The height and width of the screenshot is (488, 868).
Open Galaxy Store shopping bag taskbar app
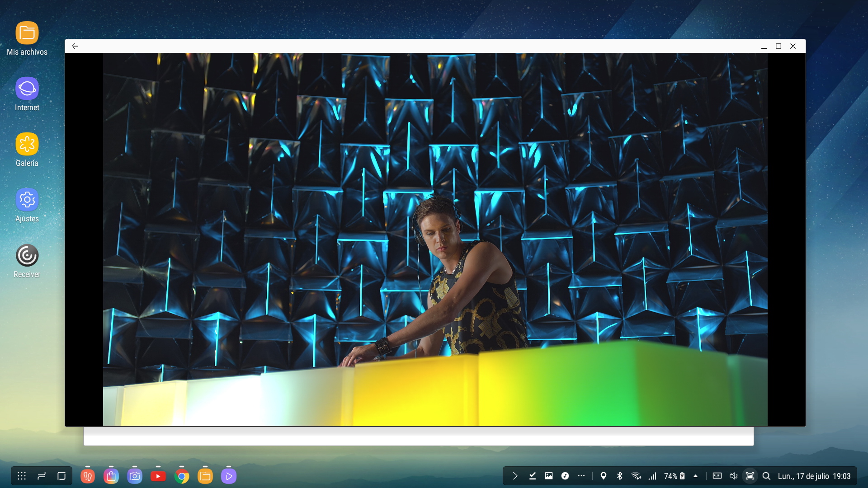tap(111, 476)
